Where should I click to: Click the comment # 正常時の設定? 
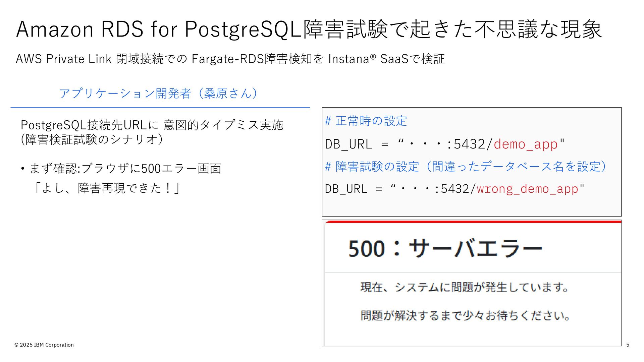tap(366, 121)
